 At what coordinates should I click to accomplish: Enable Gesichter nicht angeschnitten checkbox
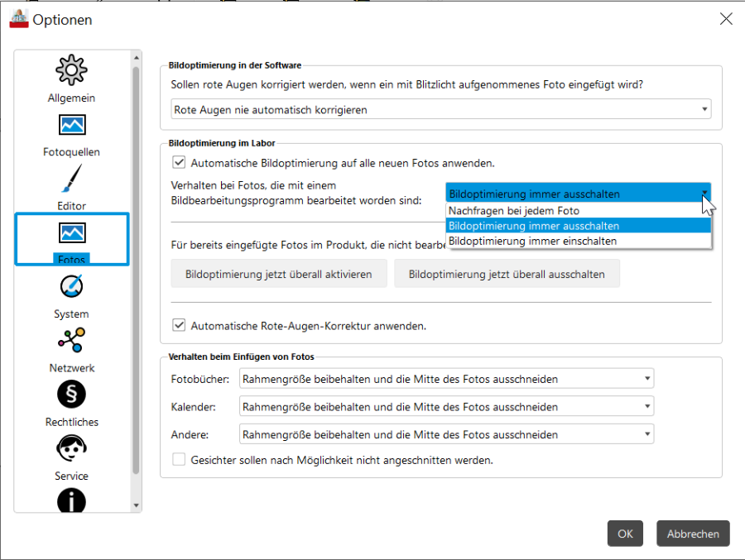pyautogui.click(x=179, y=459)
